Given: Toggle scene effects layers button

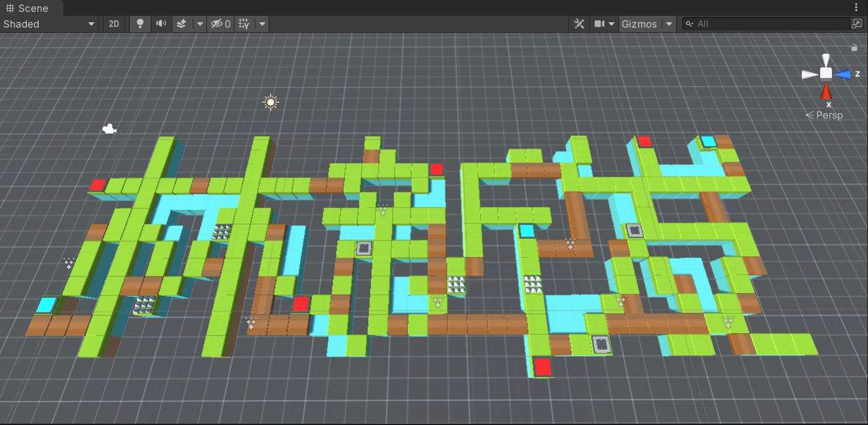Looking at the screenshot, I should coord(181,24).
